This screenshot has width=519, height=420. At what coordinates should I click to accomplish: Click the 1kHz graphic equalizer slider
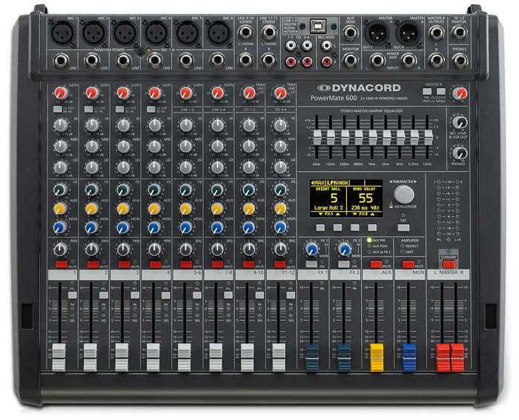point(373,138)
